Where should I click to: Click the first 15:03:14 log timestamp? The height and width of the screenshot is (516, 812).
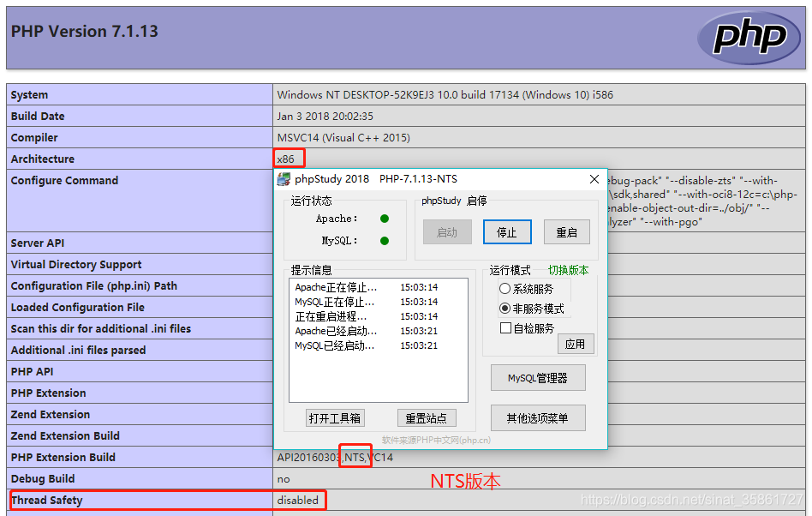[x=419, y=287]
